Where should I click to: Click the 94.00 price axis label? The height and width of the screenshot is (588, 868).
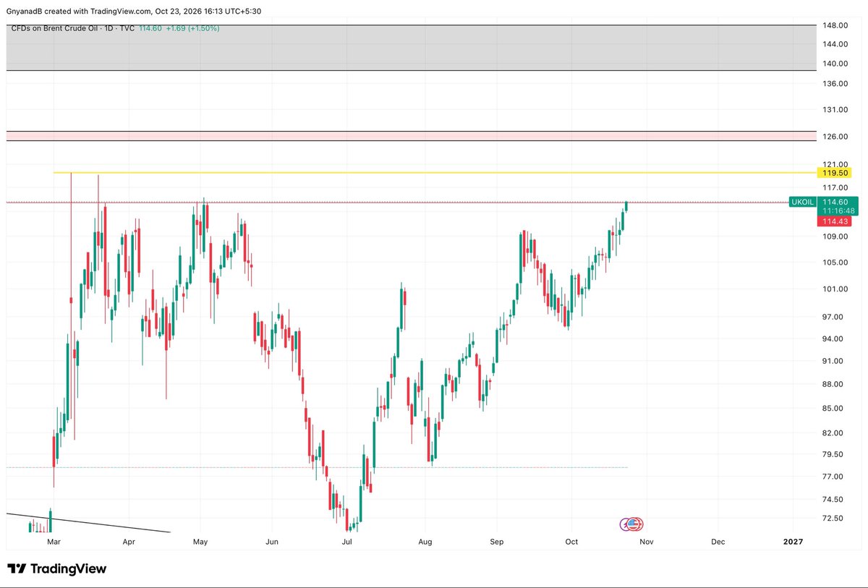coord(834,339)
